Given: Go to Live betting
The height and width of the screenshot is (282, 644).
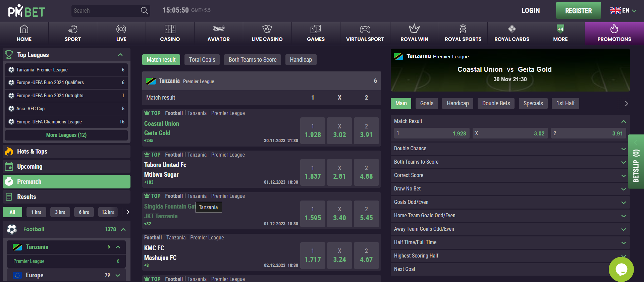Looking at the screenshot, I should point(121,34).
